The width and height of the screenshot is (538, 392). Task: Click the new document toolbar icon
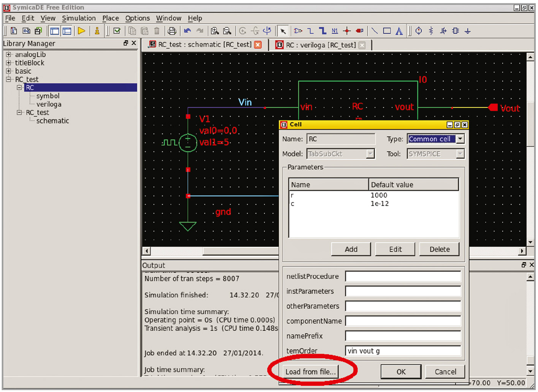pos(14,31)
